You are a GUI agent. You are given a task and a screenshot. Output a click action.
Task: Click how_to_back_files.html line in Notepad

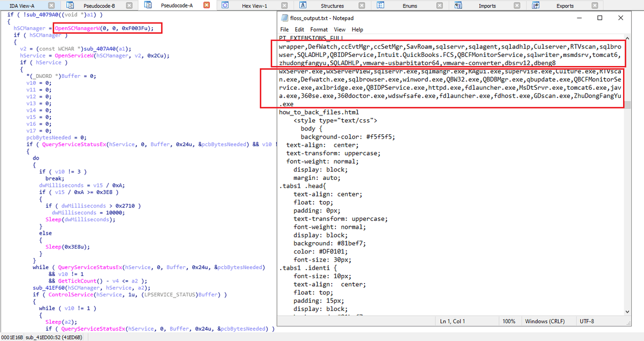(x=319, y=113)
